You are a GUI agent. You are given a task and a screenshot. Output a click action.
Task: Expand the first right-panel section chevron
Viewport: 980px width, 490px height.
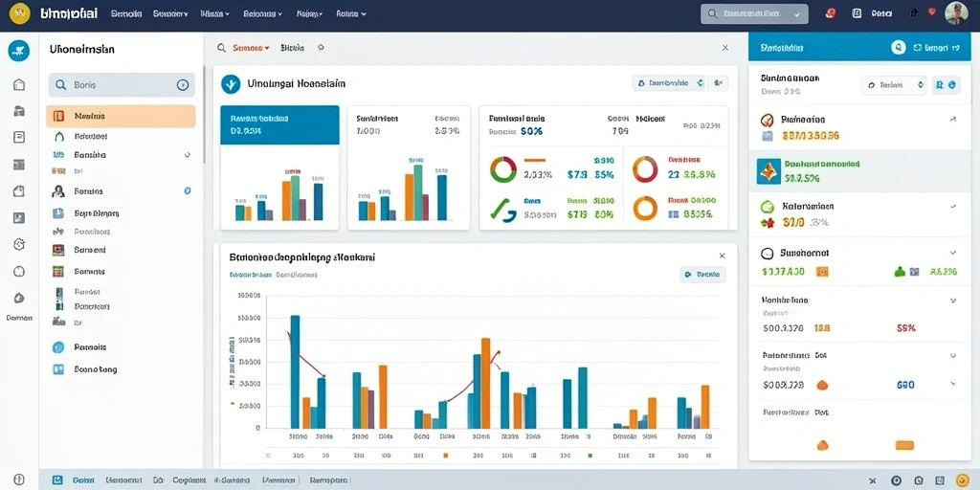pyautogui.click(x=952, y=119)
